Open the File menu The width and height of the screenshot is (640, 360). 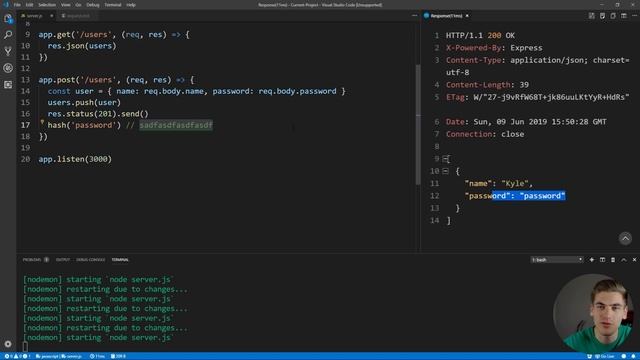tap(17, 5)
